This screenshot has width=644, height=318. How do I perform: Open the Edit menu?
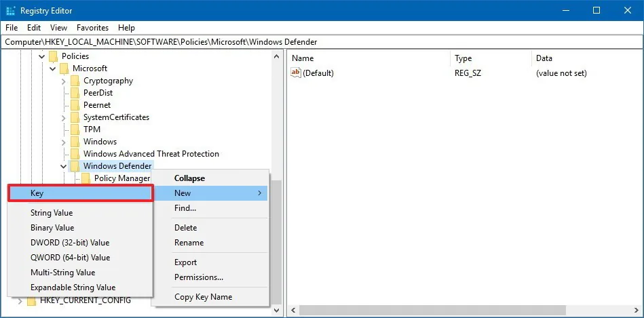34,28
